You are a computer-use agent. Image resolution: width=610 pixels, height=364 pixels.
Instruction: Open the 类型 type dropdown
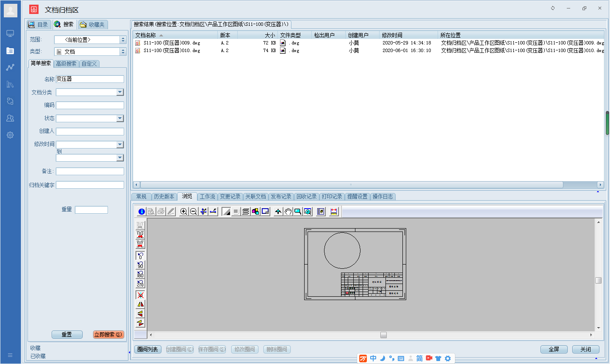pyautogui.click(x=123, y=52)
